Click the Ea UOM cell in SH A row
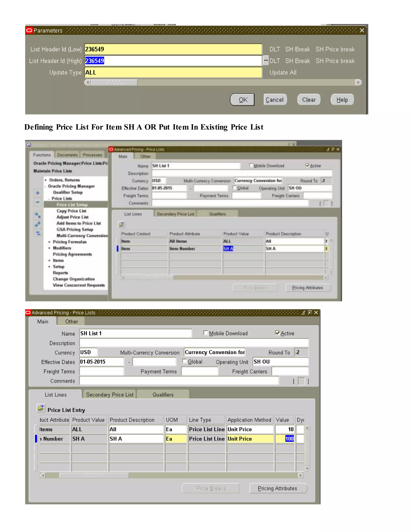The image size is (411, 532). 176,439
